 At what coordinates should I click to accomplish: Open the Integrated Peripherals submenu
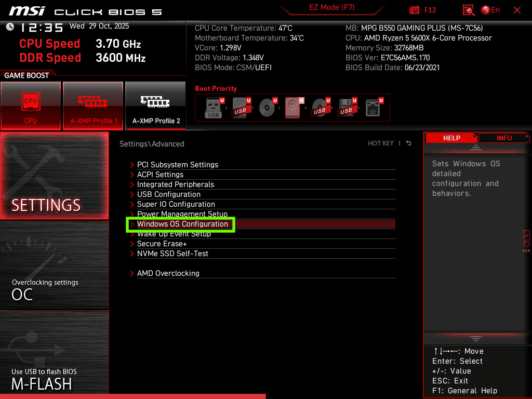(176, 184)
